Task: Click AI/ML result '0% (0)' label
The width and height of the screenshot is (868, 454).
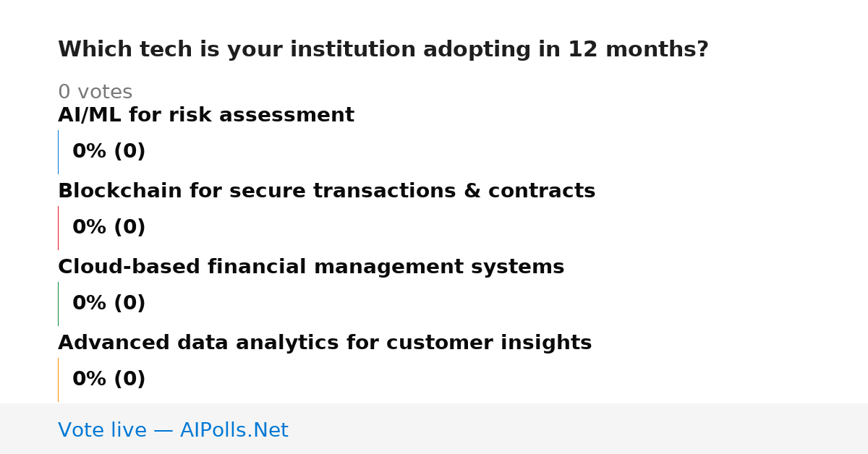Action: [x=109, y=152]
